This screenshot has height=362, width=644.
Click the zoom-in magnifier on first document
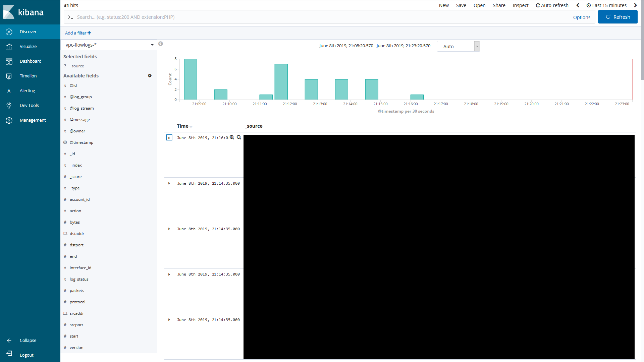click(x=232, y=137)
